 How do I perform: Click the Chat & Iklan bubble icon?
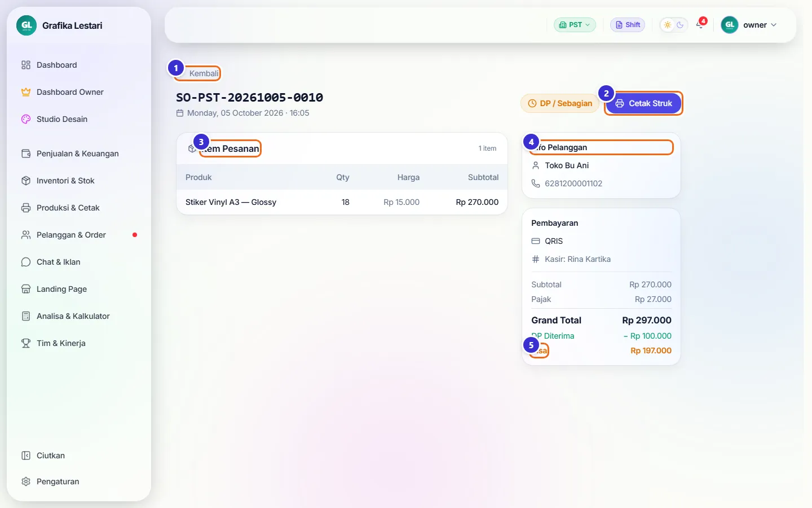(x=26, y=262)
